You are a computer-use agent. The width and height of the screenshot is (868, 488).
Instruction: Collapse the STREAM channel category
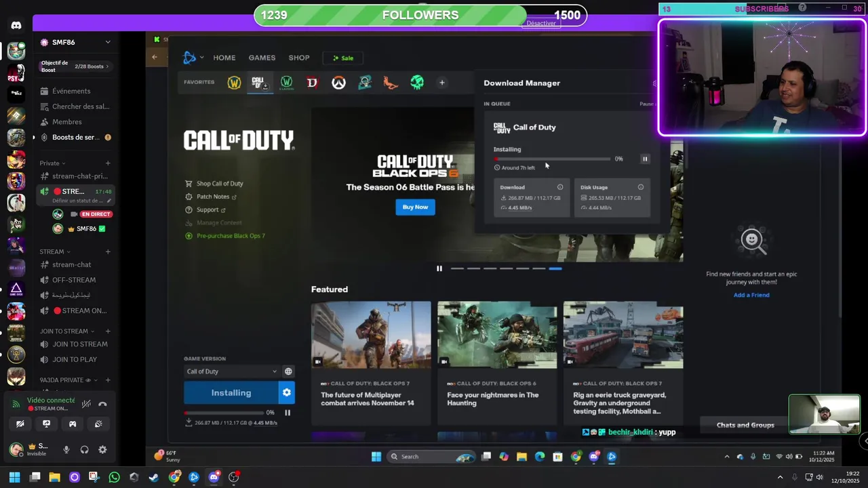coord(55,251)
